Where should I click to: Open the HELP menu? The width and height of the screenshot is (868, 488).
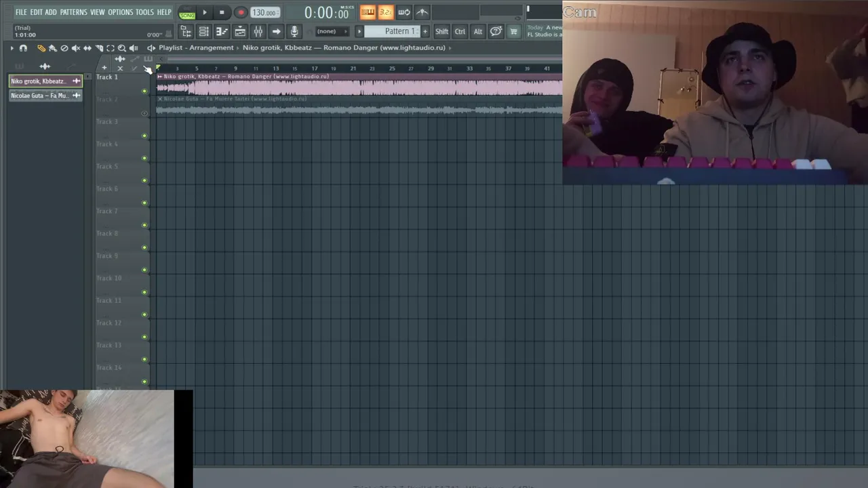coord(164,12)
